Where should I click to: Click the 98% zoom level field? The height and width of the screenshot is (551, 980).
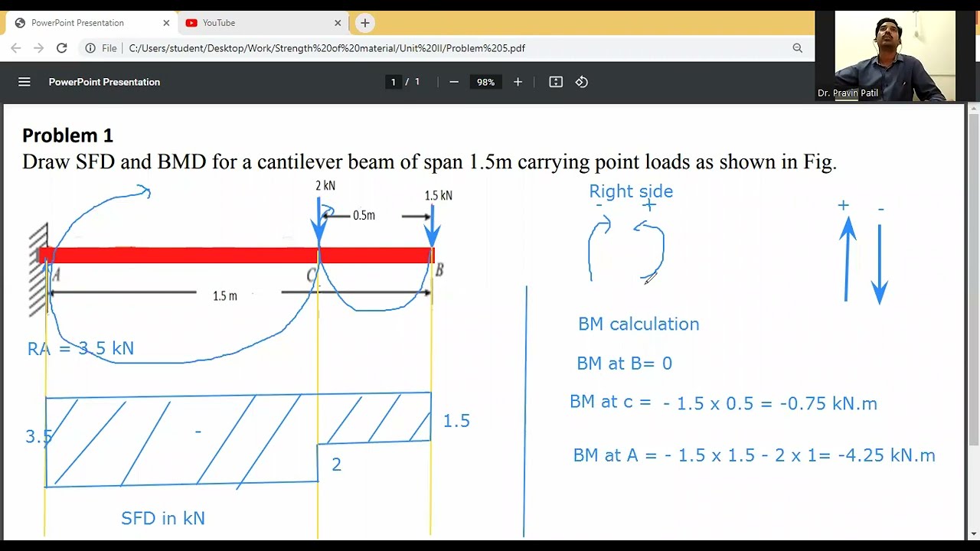pyautogui.click(x=485, y=82)
